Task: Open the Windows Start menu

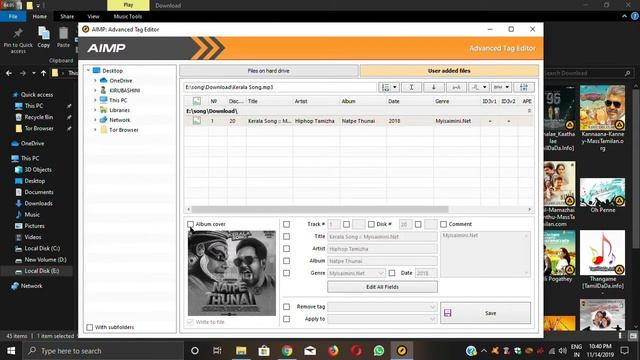Action: pos(11,351)
